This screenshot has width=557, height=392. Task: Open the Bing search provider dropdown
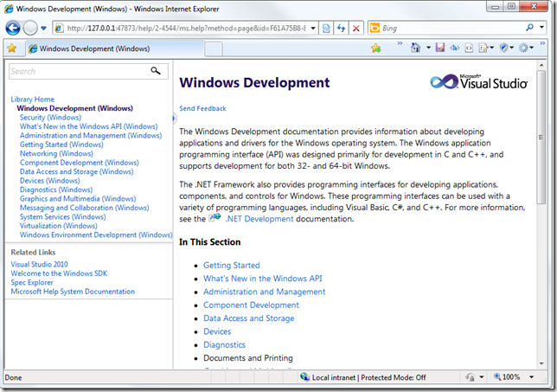542,28
